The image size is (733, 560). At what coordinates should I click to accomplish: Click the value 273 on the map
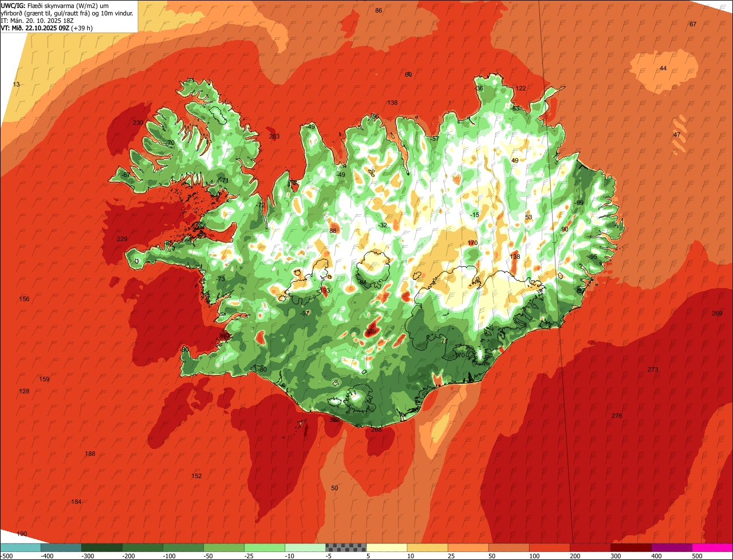point(653,370)
